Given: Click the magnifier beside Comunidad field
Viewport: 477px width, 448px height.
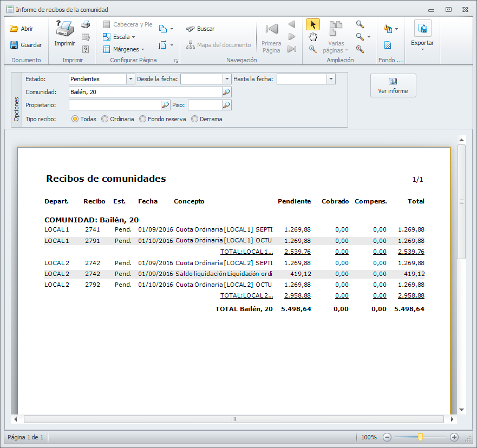Looking at the screenshot, I should pos(227,93).
